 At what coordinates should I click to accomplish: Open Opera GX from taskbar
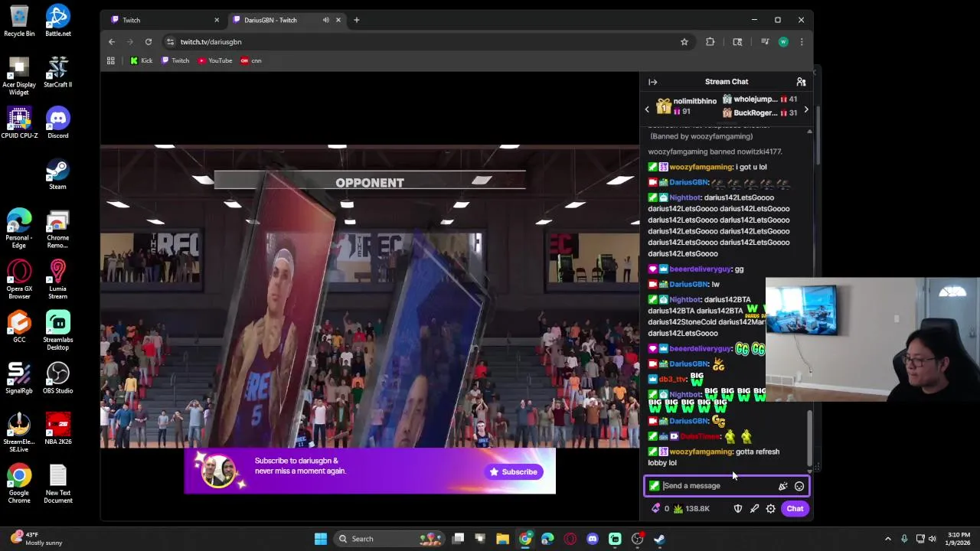click(x=570, y=539)
